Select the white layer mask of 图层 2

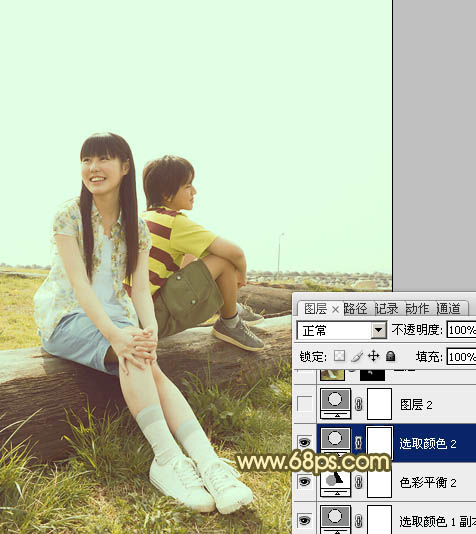pos(379,404)
